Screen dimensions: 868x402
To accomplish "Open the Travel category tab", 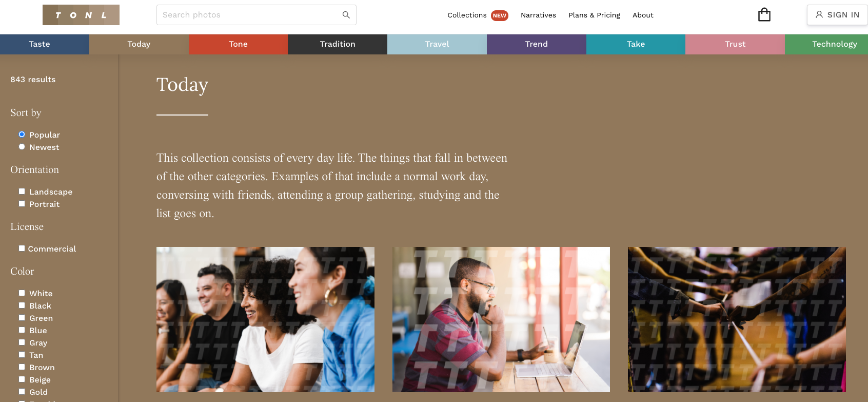I will [437, 44].
